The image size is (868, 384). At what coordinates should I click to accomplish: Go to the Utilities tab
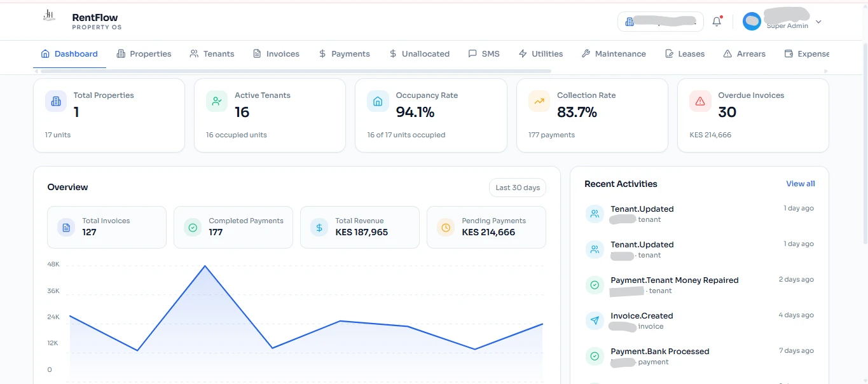tap(541, 54)
